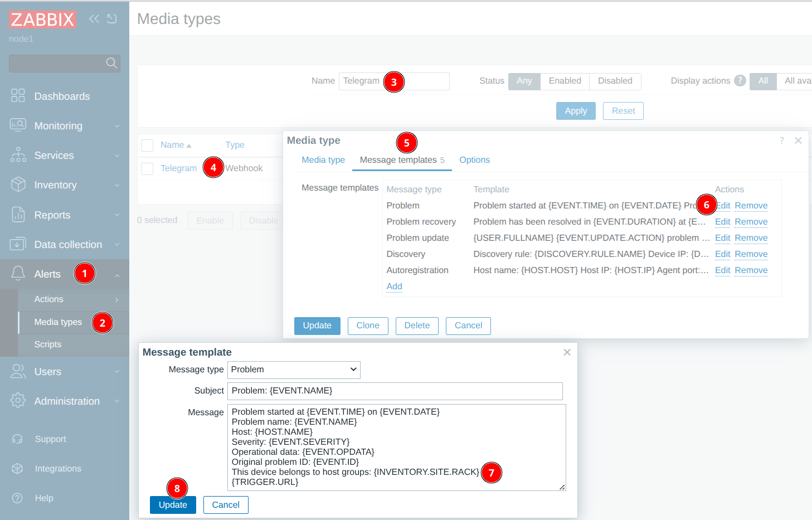Check the checkbox next to Telegram
This screenshot has height=520, width=812.
tap(147, 168)
